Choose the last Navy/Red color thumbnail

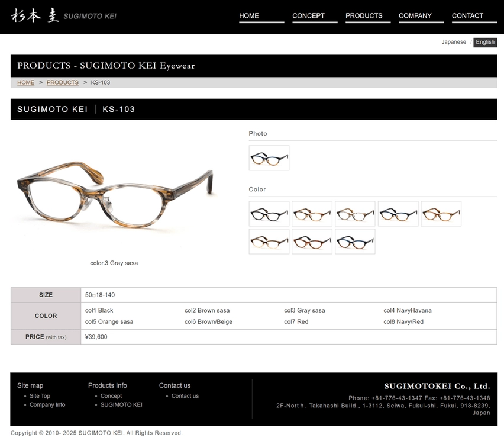(355, 242)
